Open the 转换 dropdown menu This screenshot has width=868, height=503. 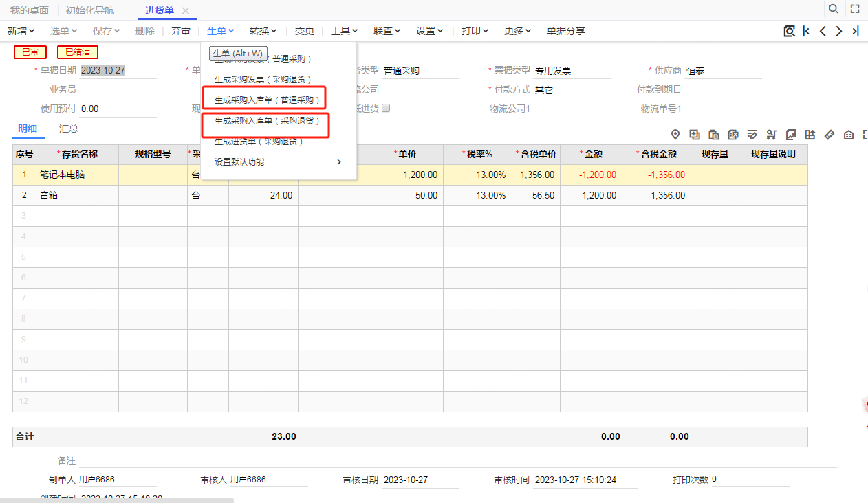click(x=263, y=31)
